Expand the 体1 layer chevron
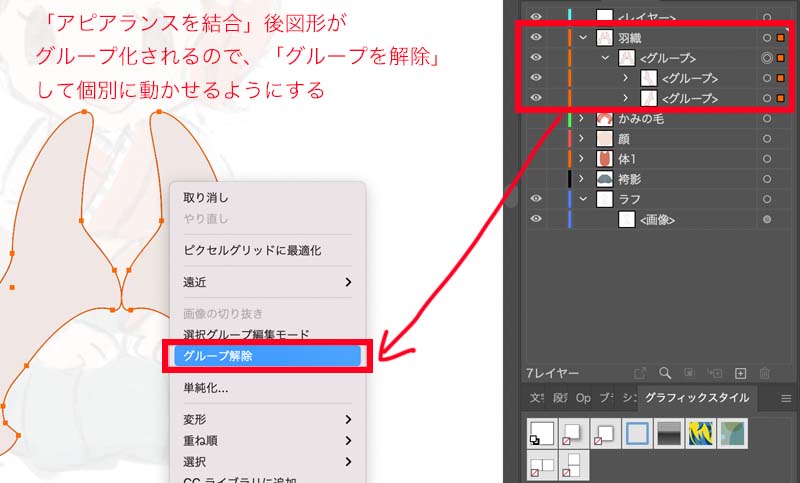 tap(582, 159)
